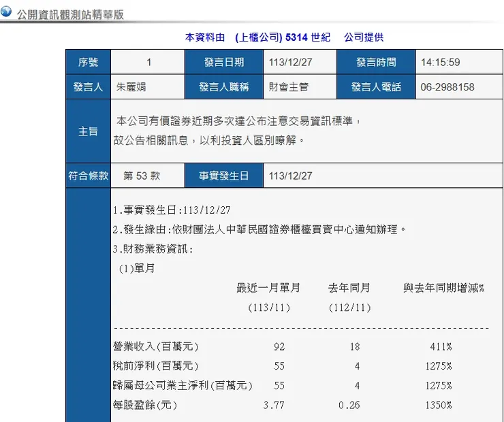Click the 稅前淨利 current value 55
The width and height of the screenshot is (504, 422).
click(x=279, y=366)
